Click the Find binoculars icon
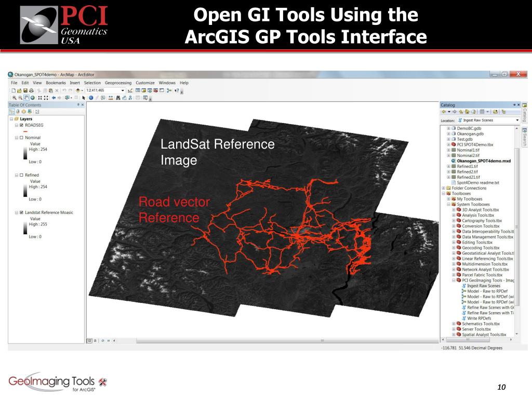532x399 pixels. (118, 97)
